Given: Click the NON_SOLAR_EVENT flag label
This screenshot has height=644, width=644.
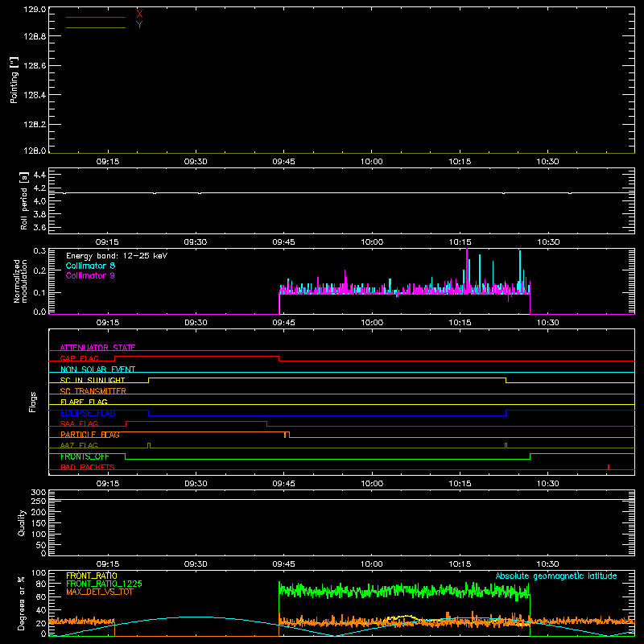Looking at the screenshot, I should (x=97, y=369).
